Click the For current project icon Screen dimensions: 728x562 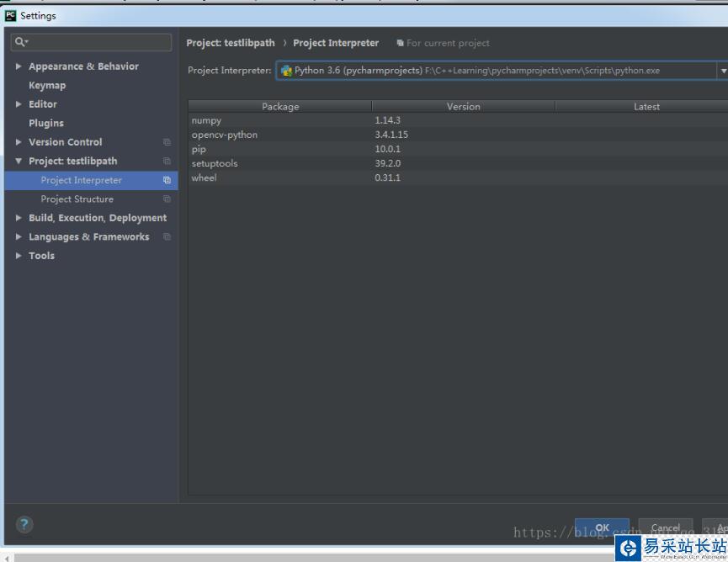[401, 43]
